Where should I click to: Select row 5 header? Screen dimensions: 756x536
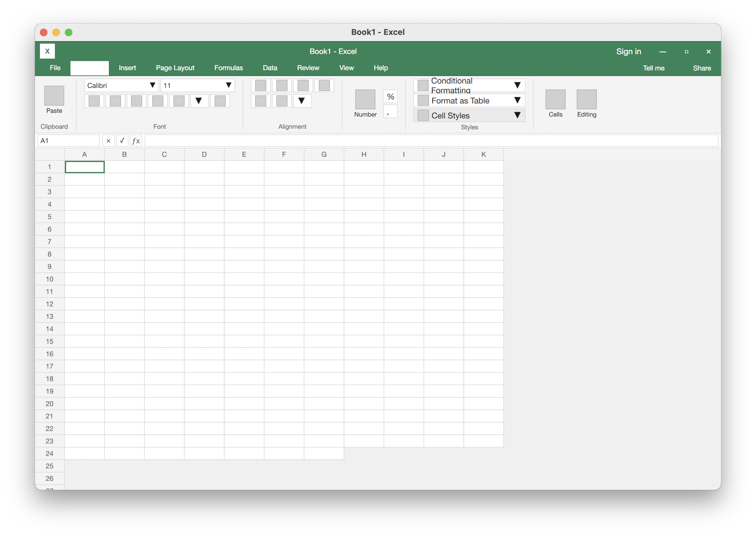(50, 217)
